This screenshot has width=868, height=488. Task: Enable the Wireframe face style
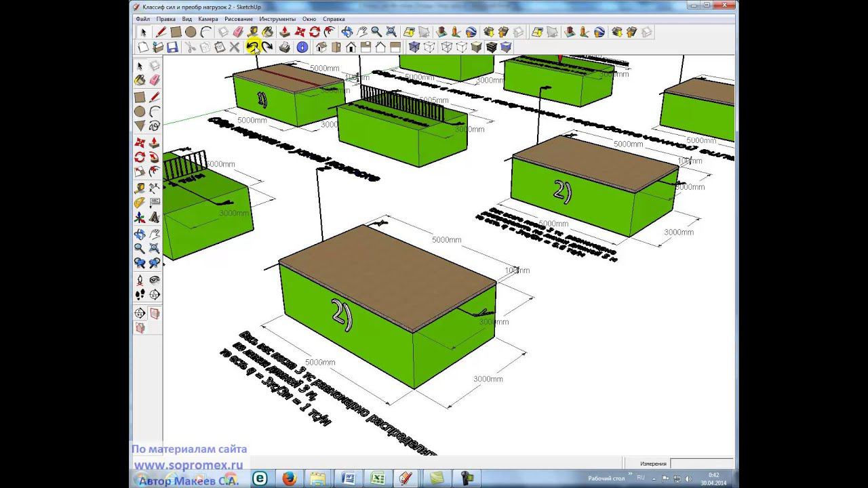tap(447, 47)
